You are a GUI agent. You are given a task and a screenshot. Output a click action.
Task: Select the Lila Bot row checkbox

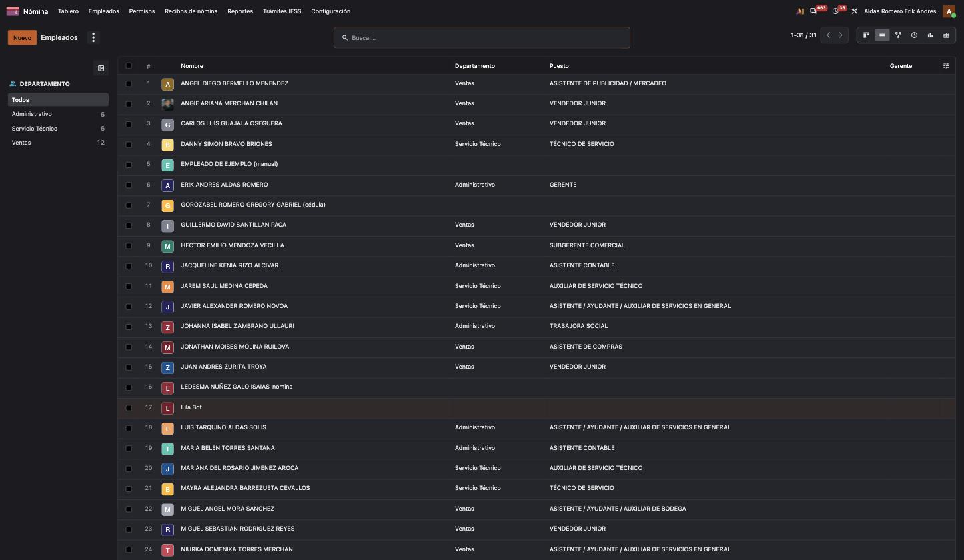129,408
